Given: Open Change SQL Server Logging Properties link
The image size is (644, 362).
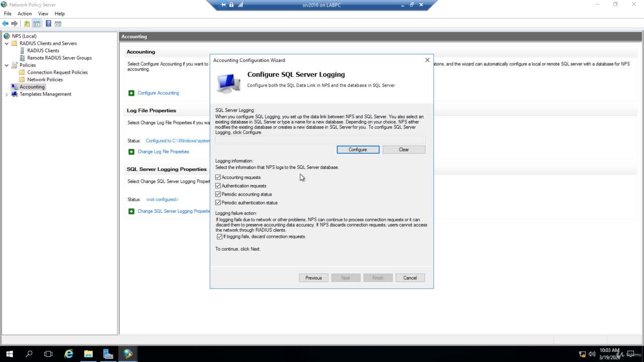Looking at the screenshot, I should point(174,211).
